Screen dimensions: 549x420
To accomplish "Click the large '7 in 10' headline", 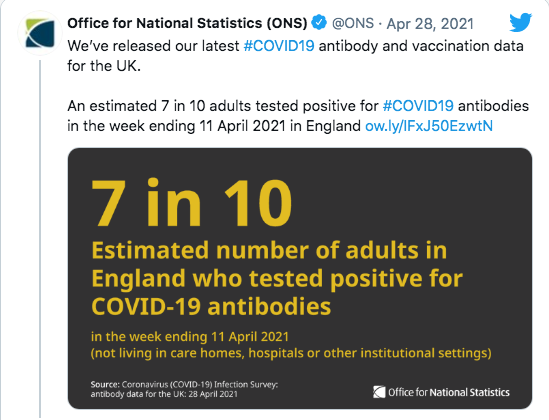I will tap(192, 203).
